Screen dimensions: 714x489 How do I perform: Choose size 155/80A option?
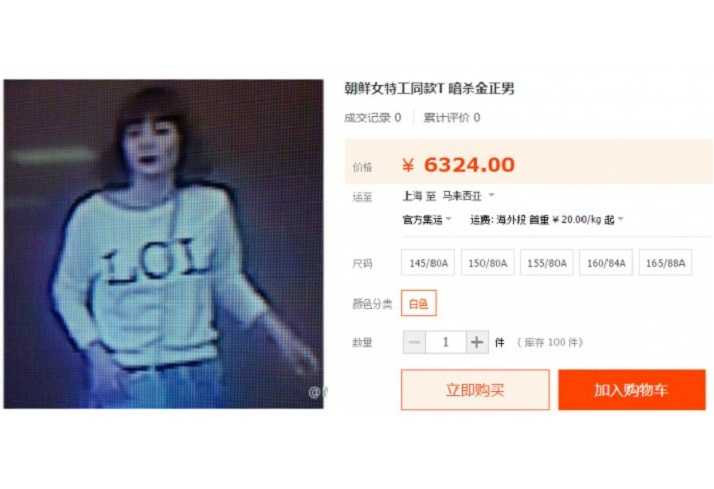(546, 263)
